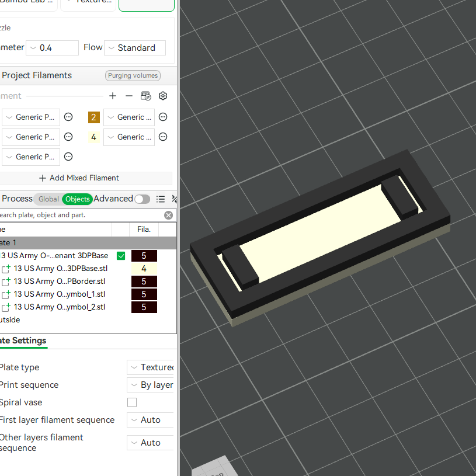The width and height of the screenshot is (476, 476).
Task: Open Flow Standard dropdown
Action: pos(135,48)
